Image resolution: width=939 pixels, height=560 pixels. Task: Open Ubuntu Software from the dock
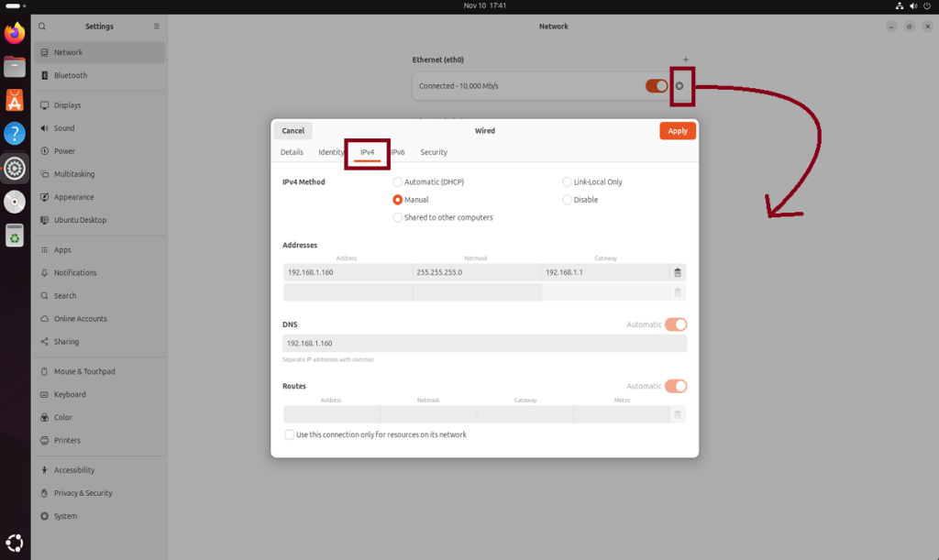coord(15,100)
